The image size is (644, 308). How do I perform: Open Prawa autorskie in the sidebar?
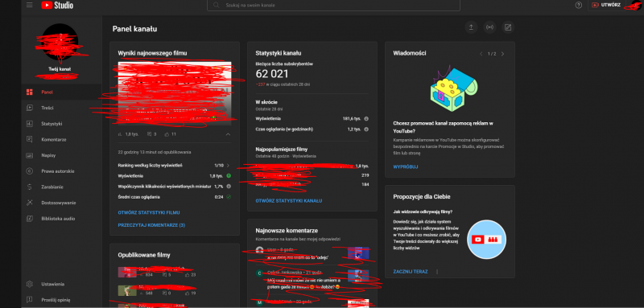62,171
